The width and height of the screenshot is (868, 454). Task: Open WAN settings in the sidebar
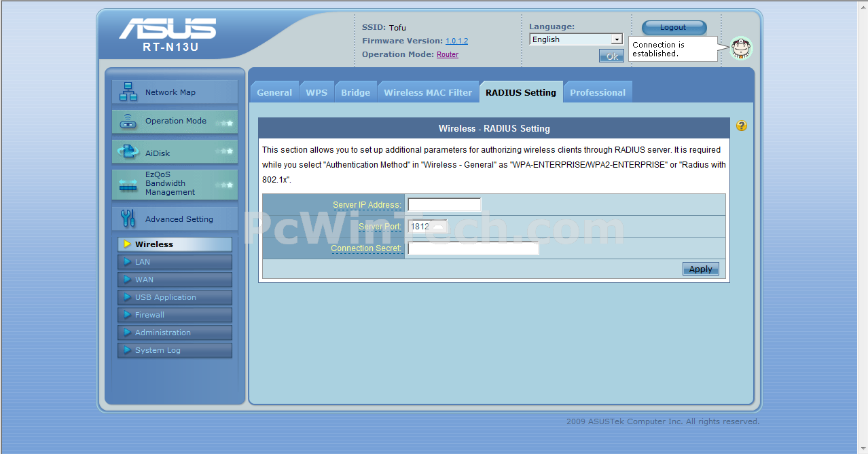click(x=175, y=280)
